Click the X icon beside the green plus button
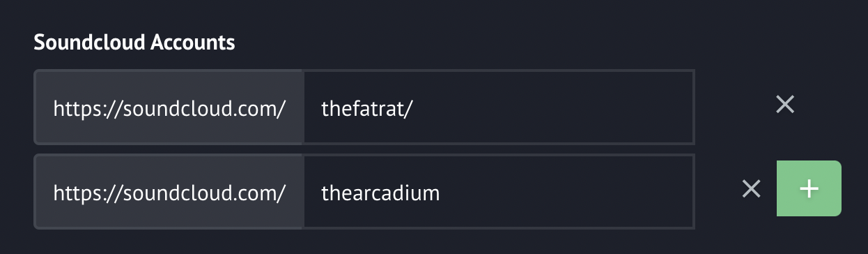The width and height of the screenshot is (868, 254). [x=751, y=188]
